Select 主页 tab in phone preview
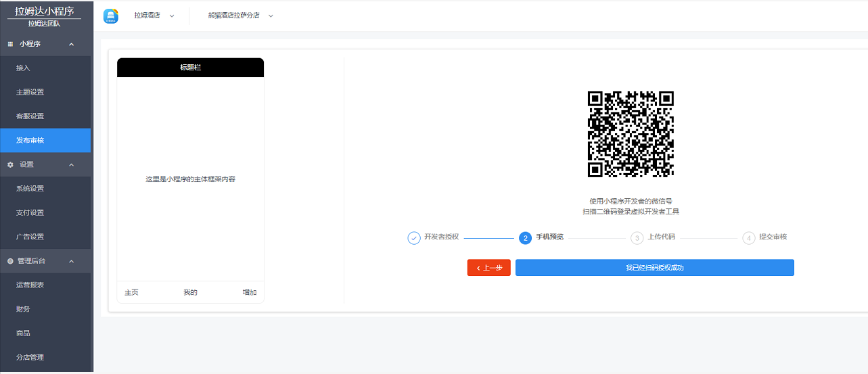This screenshot has height=374, width=868. coord(131,293)
